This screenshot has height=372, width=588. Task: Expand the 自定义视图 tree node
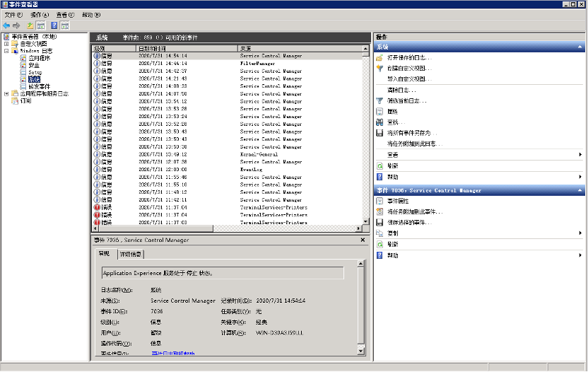coord(6,44)
